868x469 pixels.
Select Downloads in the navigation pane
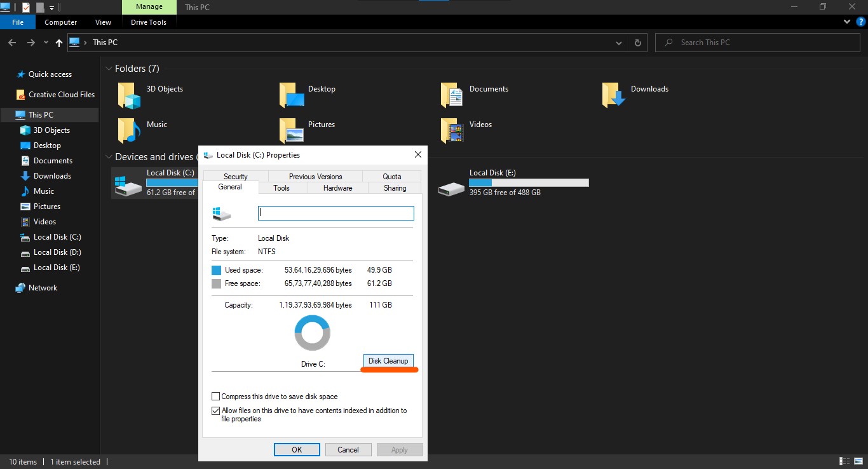click(52, 176)
